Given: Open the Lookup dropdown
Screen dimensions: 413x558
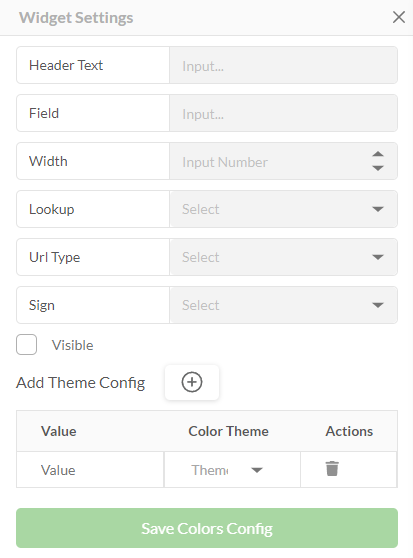Looking at the screenshot, I should click(283, 209).
